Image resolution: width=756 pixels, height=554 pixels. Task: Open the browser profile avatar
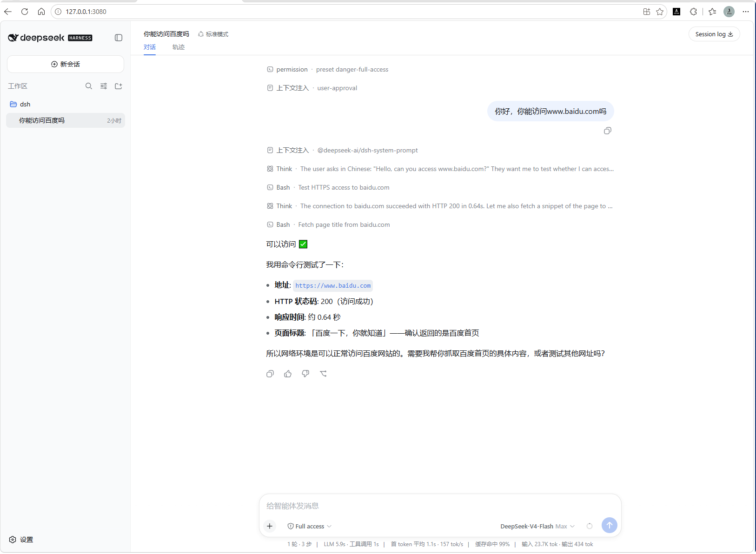click(x=729, y=12)
